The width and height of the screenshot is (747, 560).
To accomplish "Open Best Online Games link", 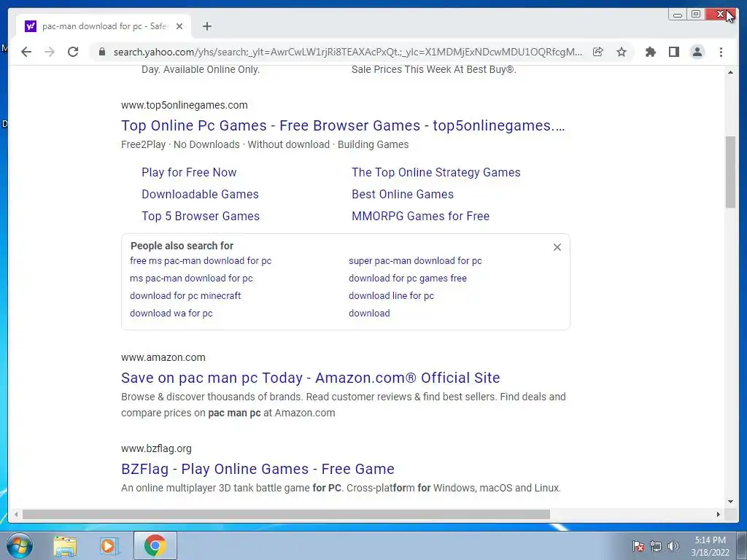I will coord(403,194).
